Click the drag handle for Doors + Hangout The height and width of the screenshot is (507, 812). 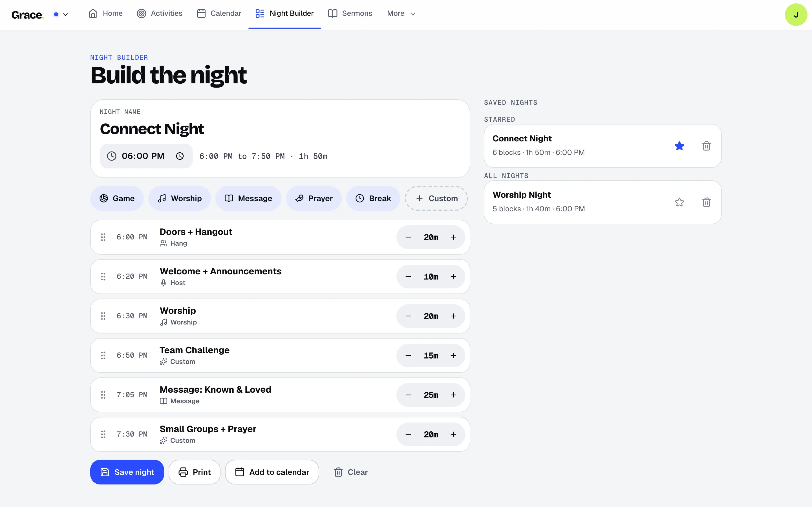tap(103, 237)
